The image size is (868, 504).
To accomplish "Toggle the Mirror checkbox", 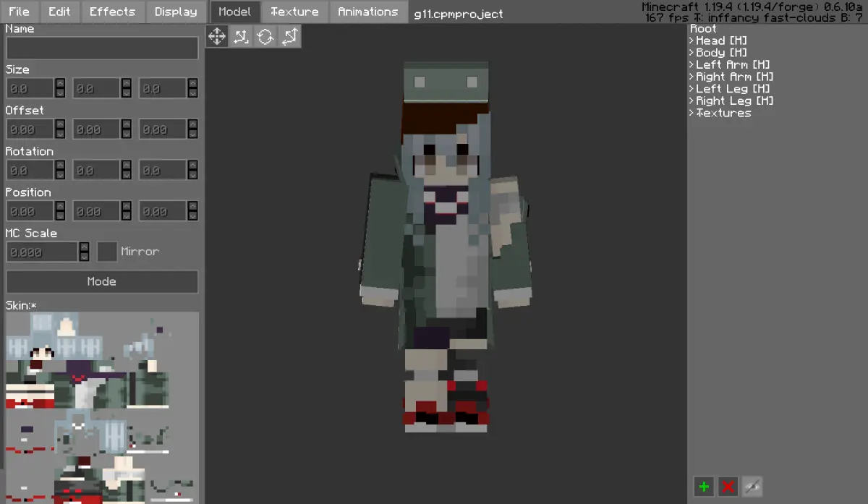I will (x=107, y=252).
